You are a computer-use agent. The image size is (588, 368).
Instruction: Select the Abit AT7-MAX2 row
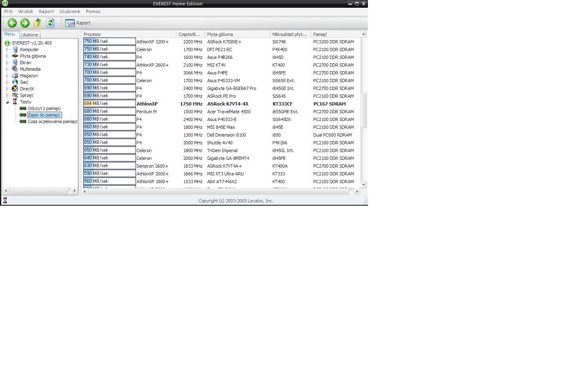[x=221, y=182]
